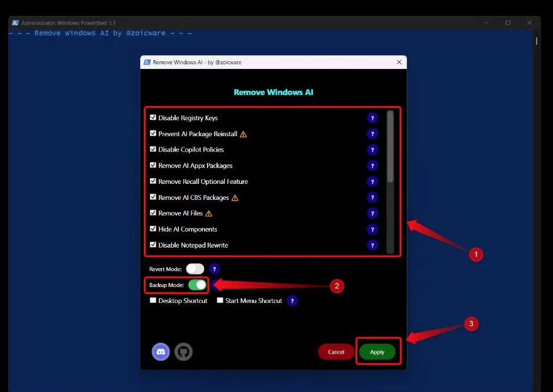Uncheck Prevent AI Package Reinstall checkbox
Screen dimensions: 553x392
tap(153, 133)
